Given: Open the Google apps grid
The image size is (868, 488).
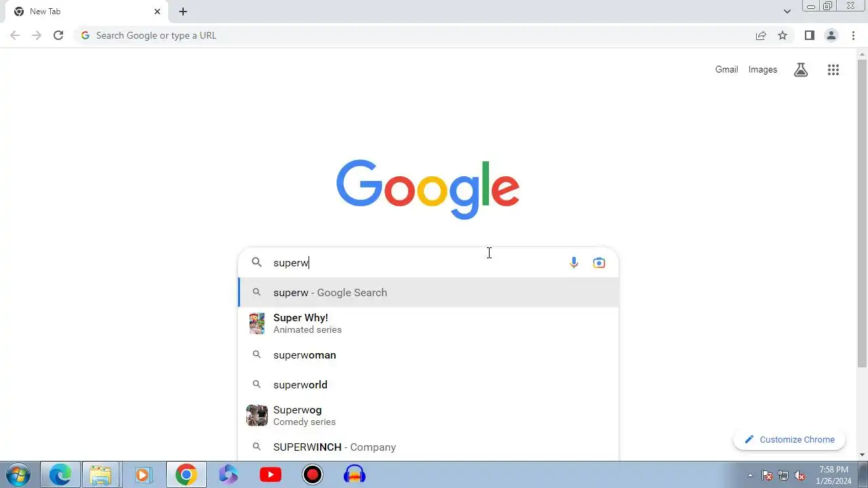Looking at the screenshot, I should click(833, 69).
